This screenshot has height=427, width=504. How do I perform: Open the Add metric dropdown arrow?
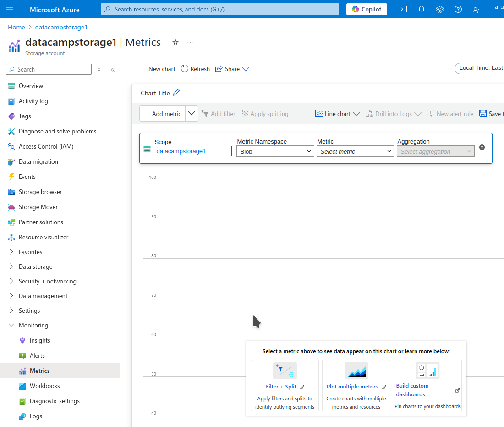(x=192, y=114)
